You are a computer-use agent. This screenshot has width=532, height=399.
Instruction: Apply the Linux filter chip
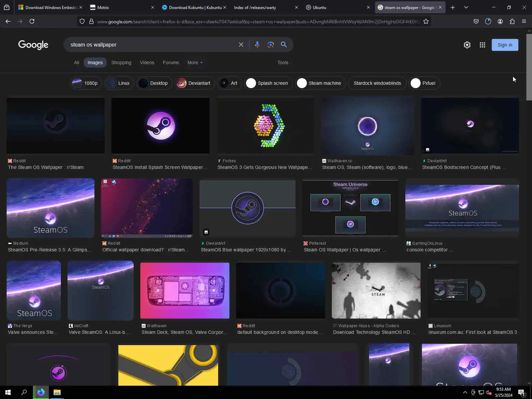[x=119, y=83]
